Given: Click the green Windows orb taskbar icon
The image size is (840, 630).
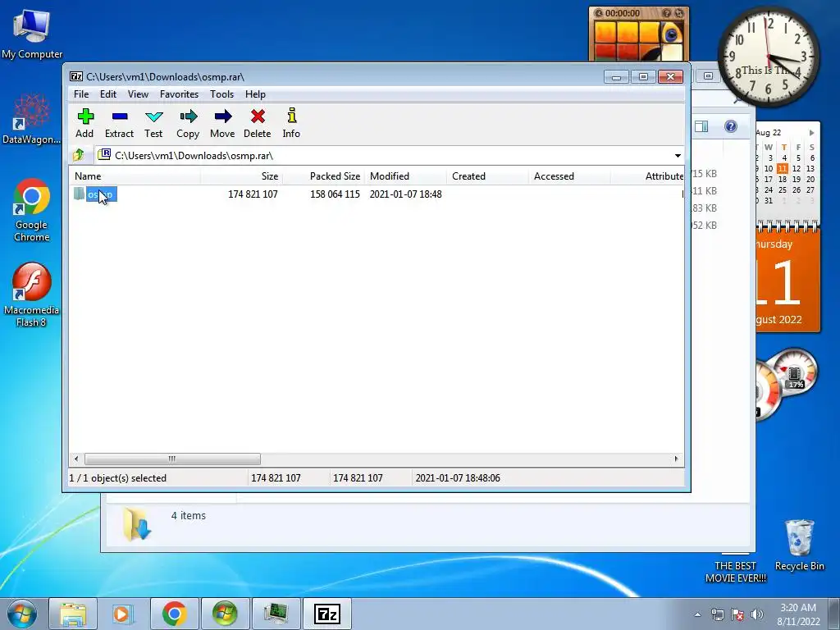Looking at the screenshot, I should coord(225,614).
